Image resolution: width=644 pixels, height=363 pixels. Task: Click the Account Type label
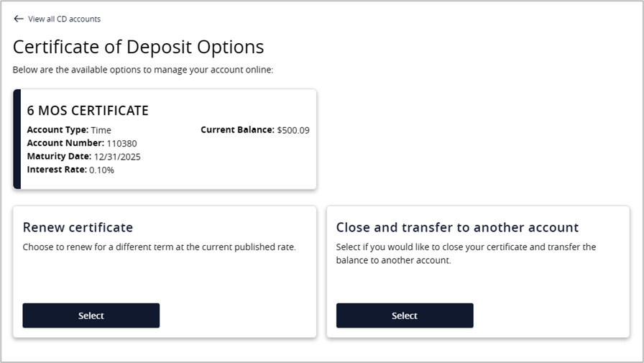pos(57,130)
